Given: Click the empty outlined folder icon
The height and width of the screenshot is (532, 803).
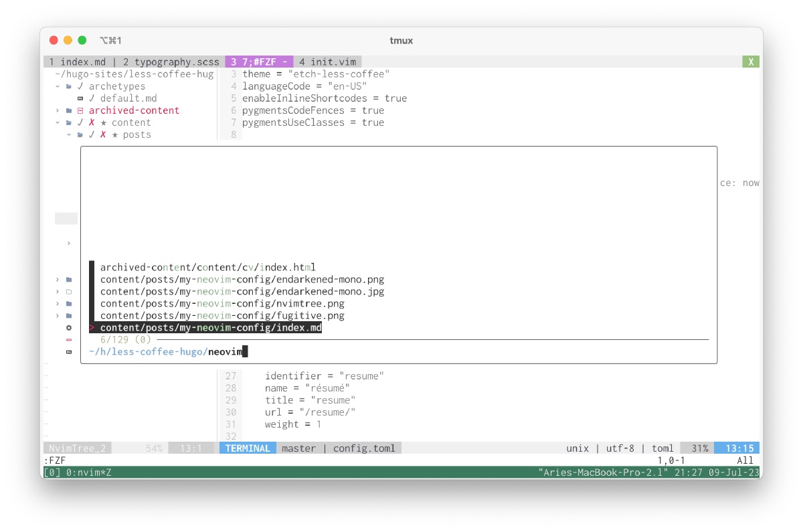Looking at the screenshot, I should 69,292.
